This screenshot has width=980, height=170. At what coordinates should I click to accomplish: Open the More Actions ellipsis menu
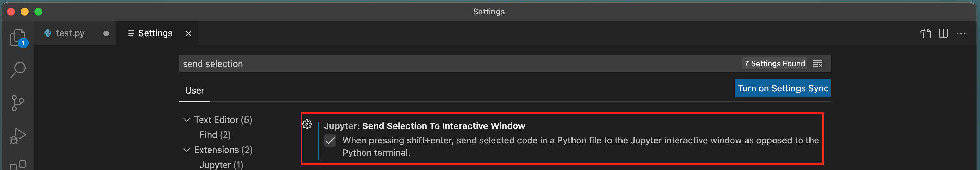(x=961, y=33)
